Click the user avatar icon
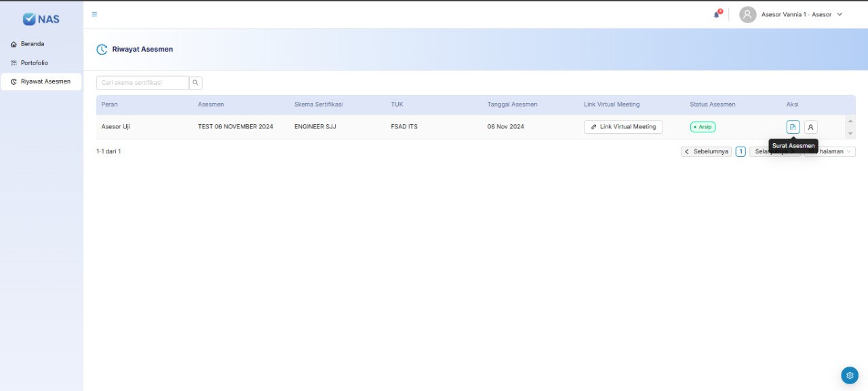 click(x=747, y=14)
